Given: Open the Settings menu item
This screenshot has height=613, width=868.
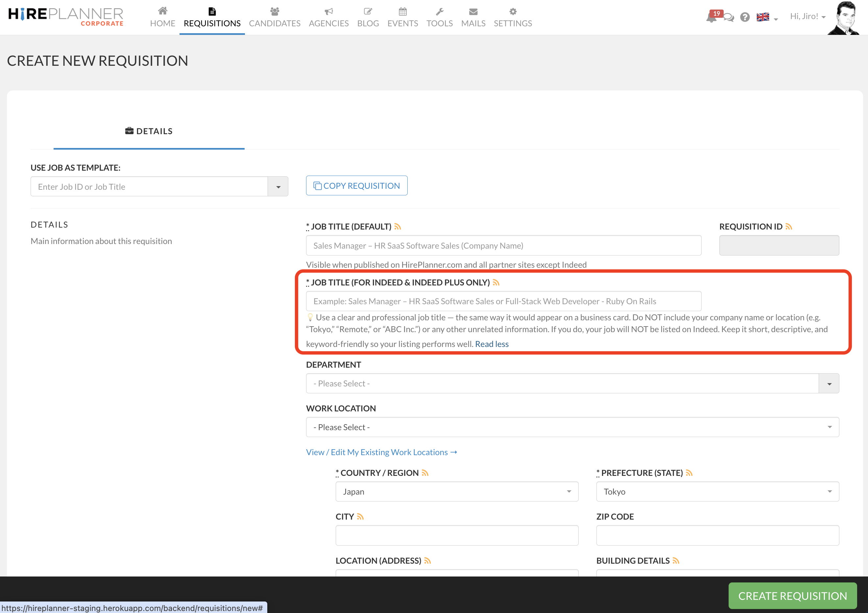Looking at the screenshot, I should (x=513, y=17).
